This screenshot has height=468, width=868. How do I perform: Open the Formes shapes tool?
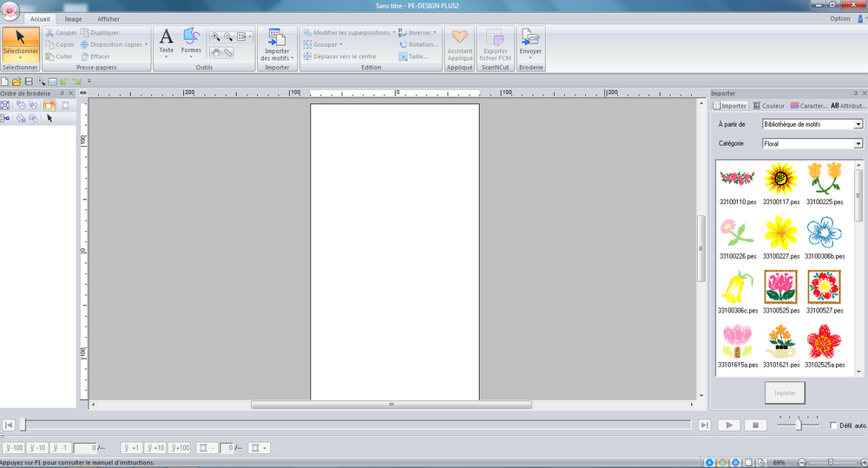tap(191, 41)
